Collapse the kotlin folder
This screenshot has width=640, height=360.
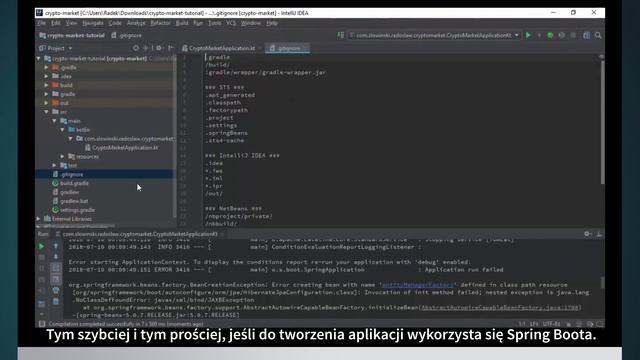point(62,130)
